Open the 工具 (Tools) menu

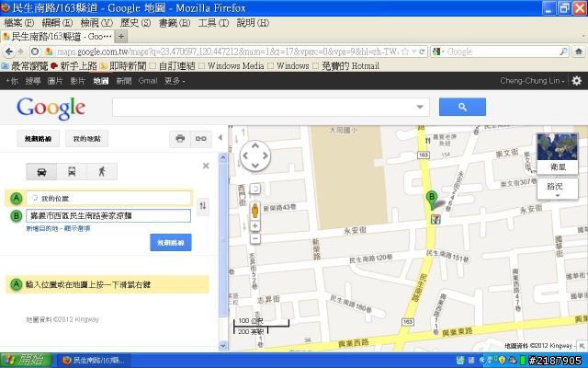tap(213, 23)
